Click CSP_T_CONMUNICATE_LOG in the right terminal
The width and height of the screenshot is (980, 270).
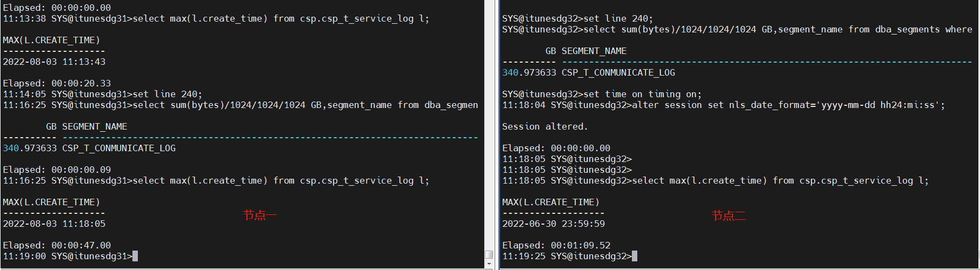(618, 72)
